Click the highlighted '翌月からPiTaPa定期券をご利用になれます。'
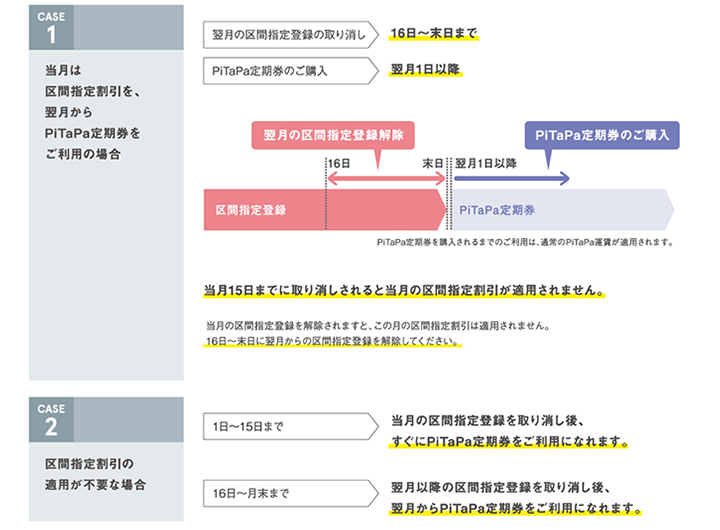This screenshot has height=530, width=720. click(x=516, y=509)
